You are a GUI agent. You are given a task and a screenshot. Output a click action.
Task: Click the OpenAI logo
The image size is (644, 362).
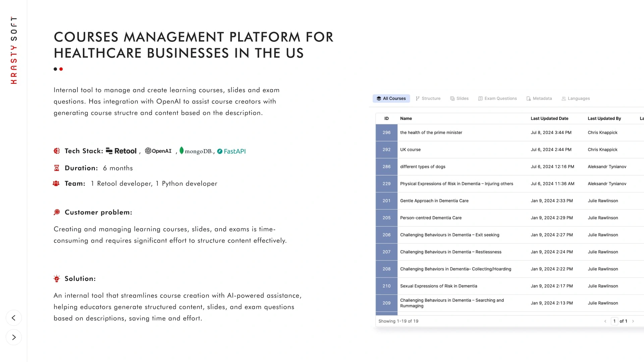pyautogui.click(x=158, y=151)
